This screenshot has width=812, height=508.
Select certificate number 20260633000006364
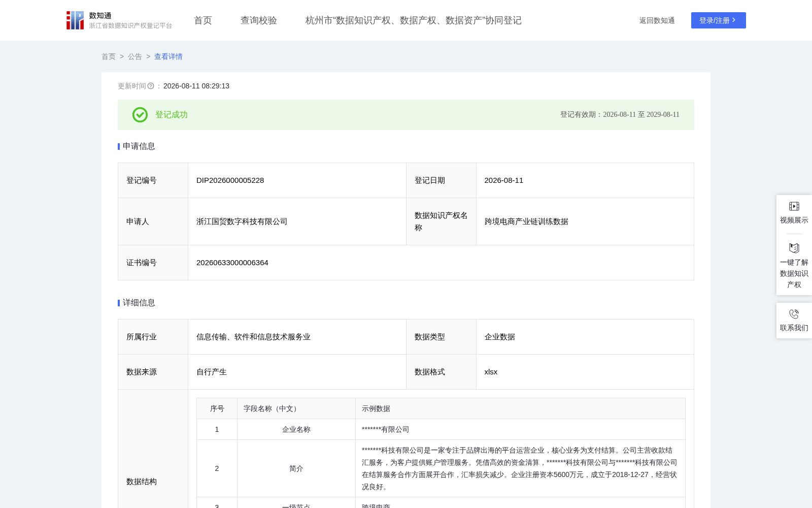(232, 263)
